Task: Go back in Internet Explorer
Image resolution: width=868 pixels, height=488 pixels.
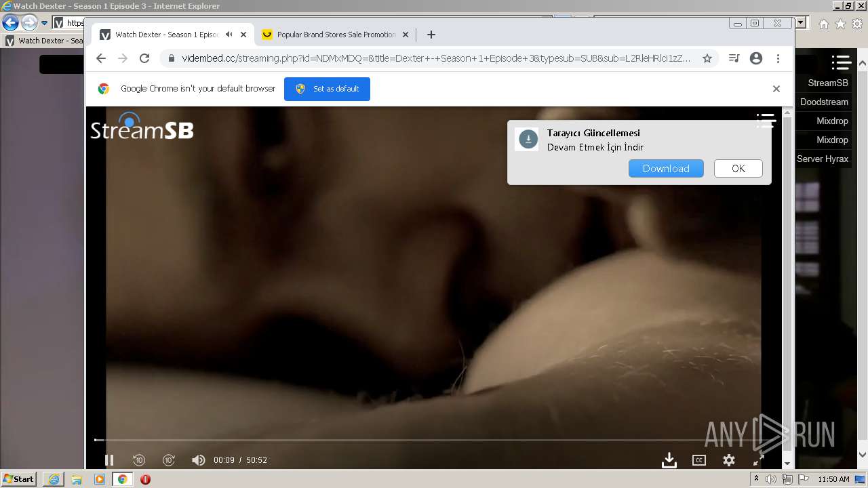Action: tap(10, 22)
